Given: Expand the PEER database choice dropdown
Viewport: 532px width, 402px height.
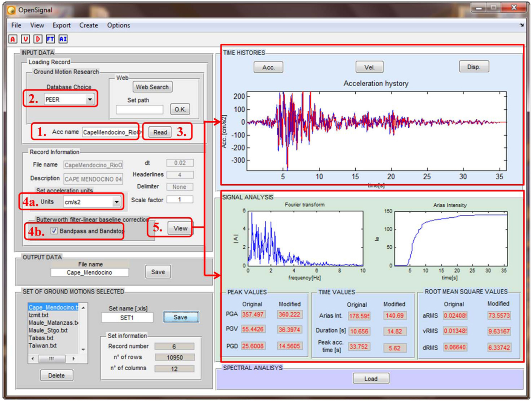Looking at the screenshot, I should click(x=90, y=99).
